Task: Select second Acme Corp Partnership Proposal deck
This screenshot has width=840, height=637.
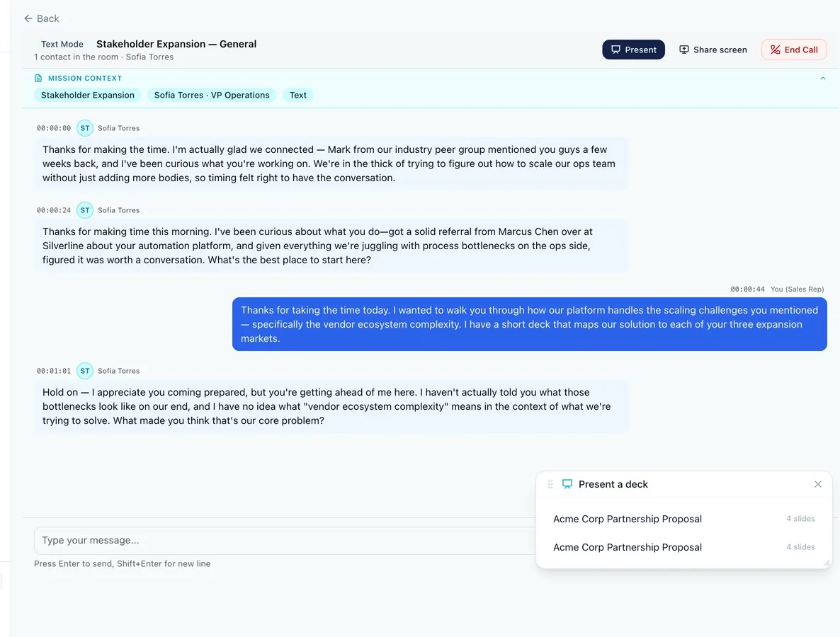Action: (x=683, y=547)
